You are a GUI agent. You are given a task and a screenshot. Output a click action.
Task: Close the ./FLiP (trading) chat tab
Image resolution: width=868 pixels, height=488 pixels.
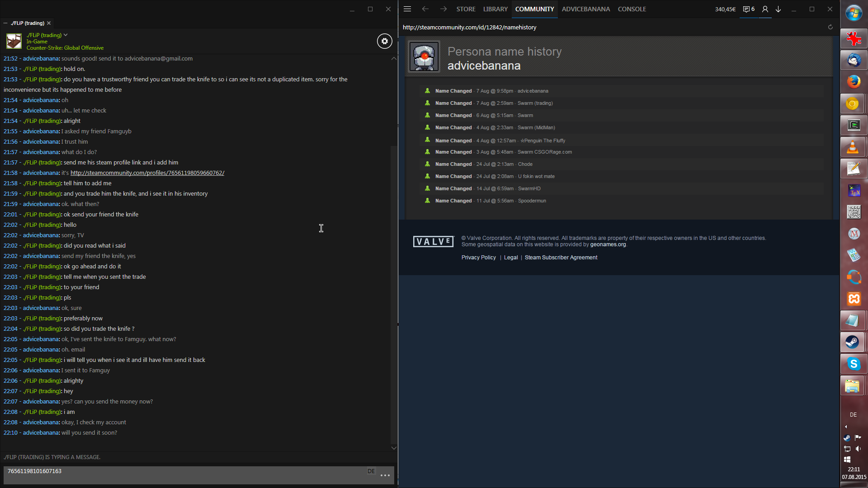click(49, 23)
